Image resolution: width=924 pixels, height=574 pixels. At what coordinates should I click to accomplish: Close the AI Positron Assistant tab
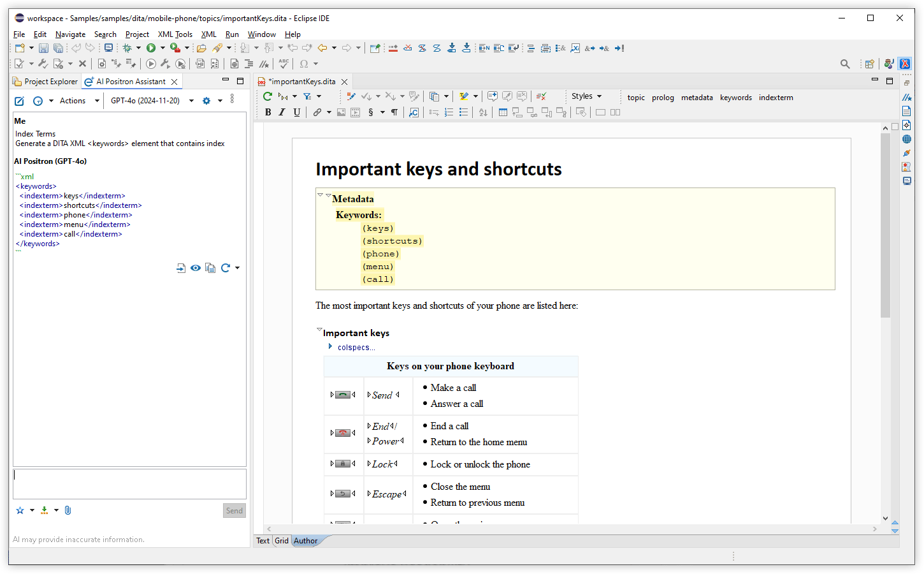pyautogui.click(x=174, y=82)
